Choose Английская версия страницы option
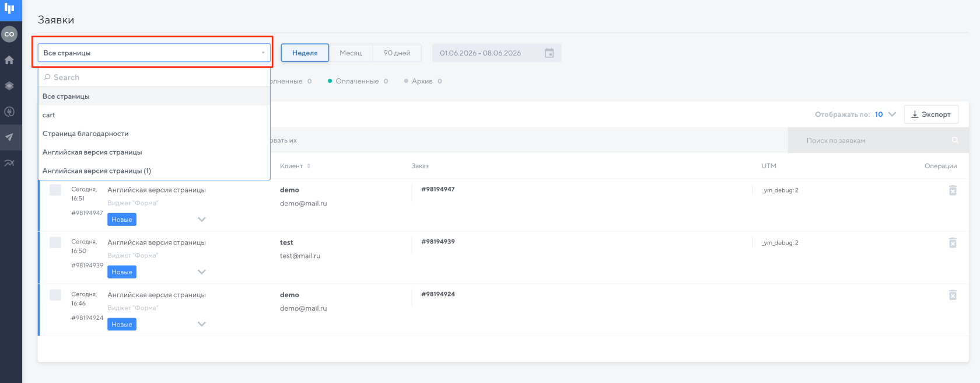The height and width of the screenshot is (383, 980). pyautogui.click(x=154, y=152)
